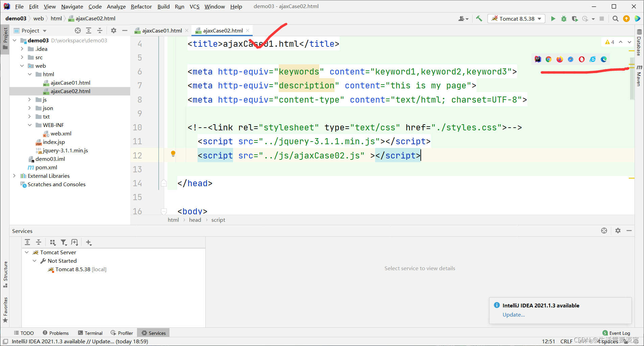This screenshot has height=346, width=644.
Task: Open the Terminal tool window tab
Action: click(x=90, y=333)
